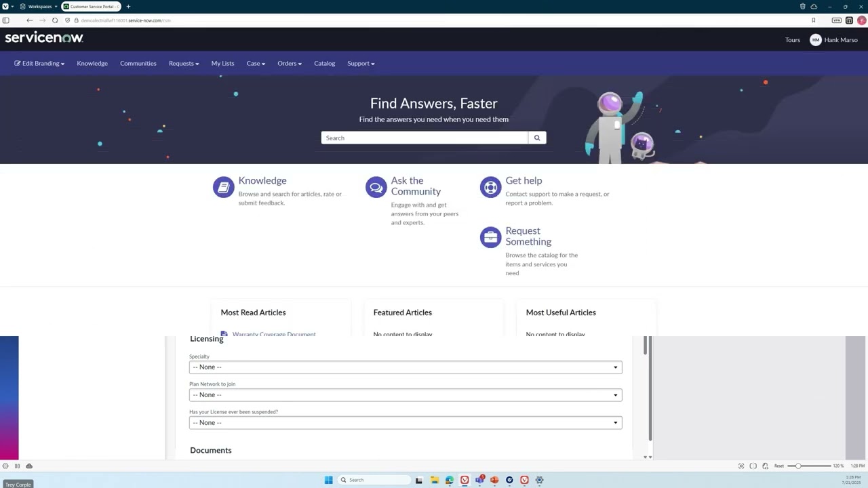Select the Reset zoom control in status bar
This screenshot has height=488, width=868.
pyautogui.click(x=779, y=466)
